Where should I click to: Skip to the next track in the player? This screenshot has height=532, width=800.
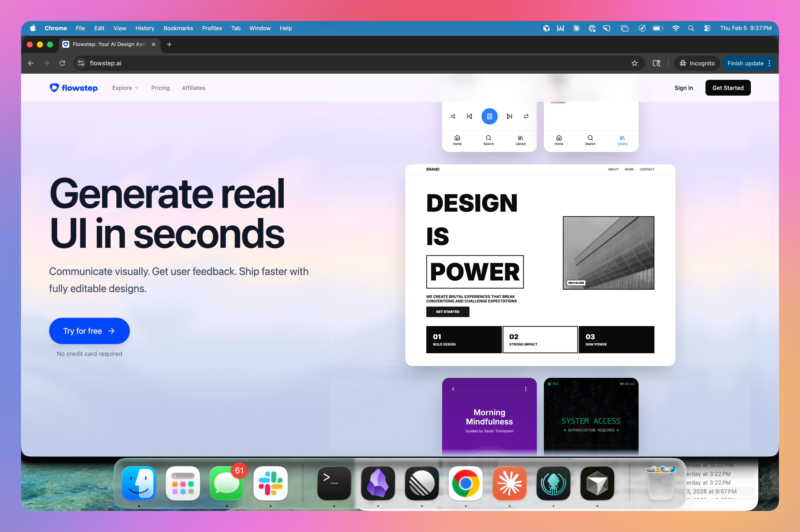pos(509,116)
